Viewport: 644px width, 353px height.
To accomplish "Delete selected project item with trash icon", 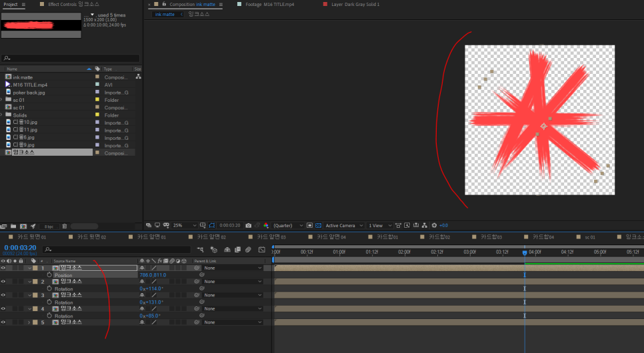I will [x=65, y=226].
